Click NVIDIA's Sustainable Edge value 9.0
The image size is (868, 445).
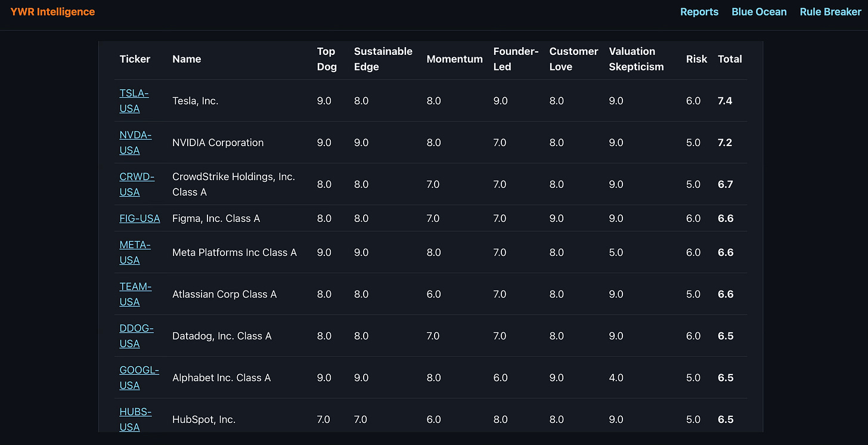point(361,143)
